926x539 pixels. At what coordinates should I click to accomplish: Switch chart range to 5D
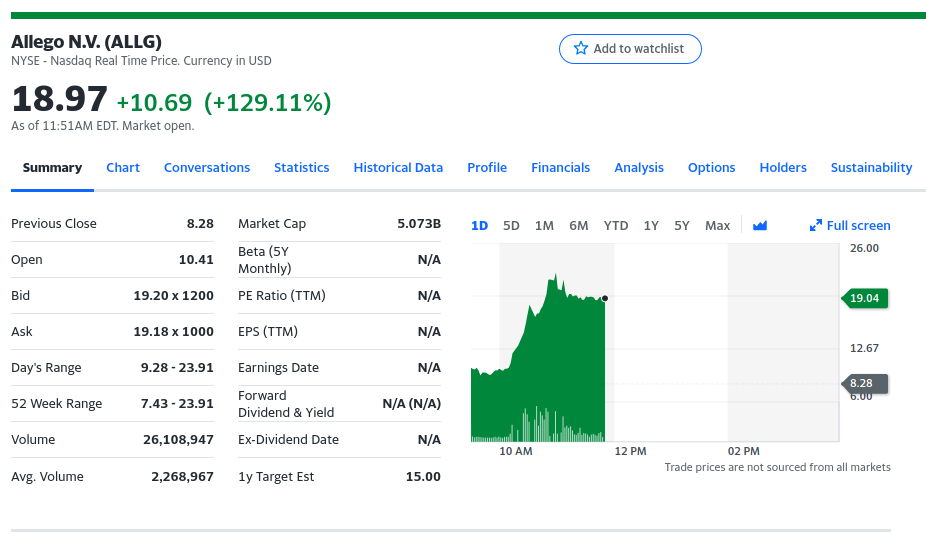[x=511, y=226]
